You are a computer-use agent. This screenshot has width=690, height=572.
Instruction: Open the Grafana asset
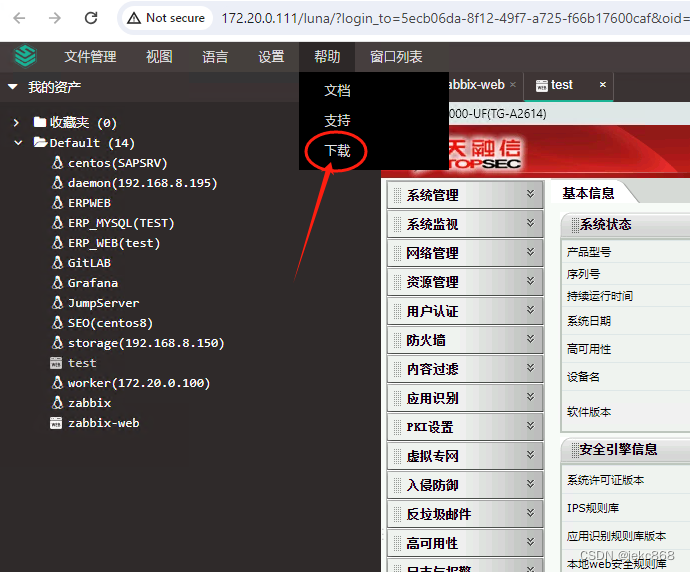click(93, 283)
